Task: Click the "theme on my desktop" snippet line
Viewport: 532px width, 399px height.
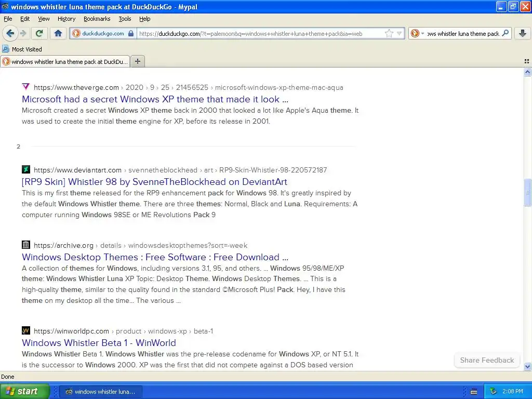Action: [101, 301]
